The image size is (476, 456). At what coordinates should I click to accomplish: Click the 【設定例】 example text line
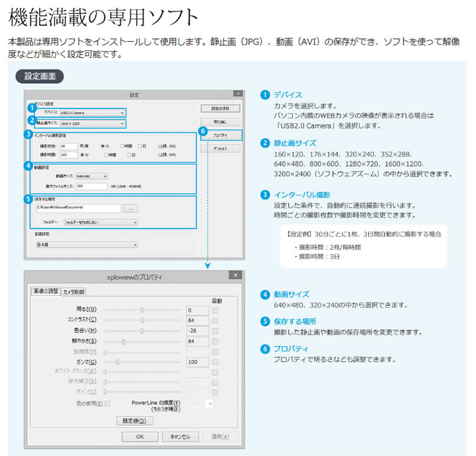point(363,234)
